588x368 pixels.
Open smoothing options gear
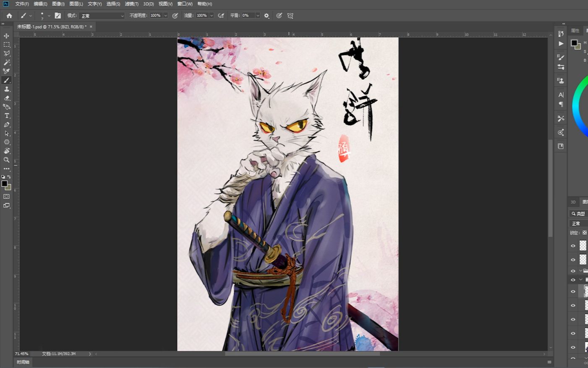pyautogui.click(x=267, y=16)
